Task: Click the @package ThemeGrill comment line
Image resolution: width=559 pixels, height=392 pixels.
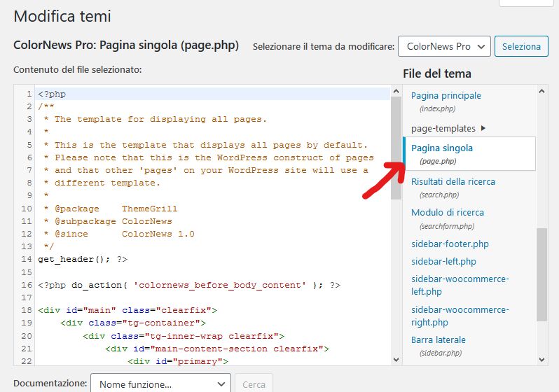Action: point(111,209)
